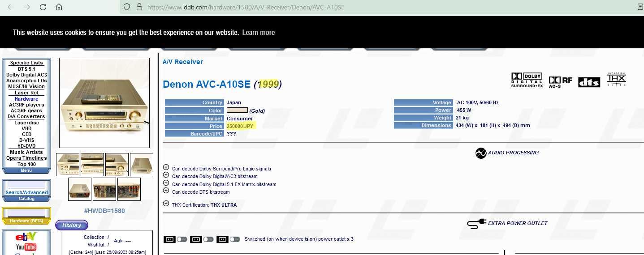Image resolution: width=644 pixels, height=255 pixels.
Task: Expand the THX Certification entry
Action: tap(166, 204)
